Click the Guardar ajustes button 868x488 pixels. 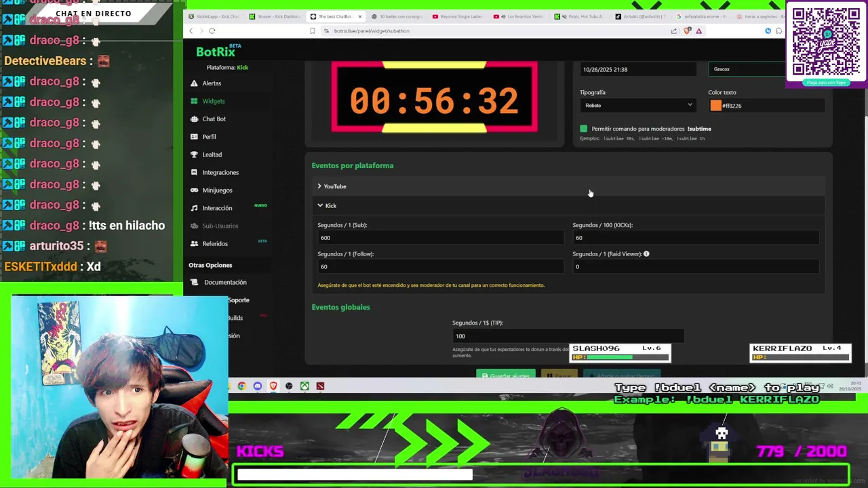[506, 375]
